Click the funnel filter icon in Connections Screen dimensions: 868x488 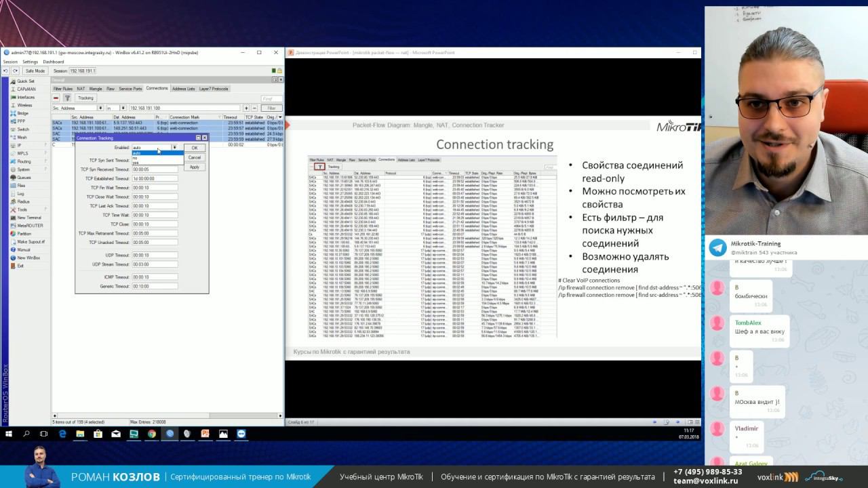tap(67, 98)
